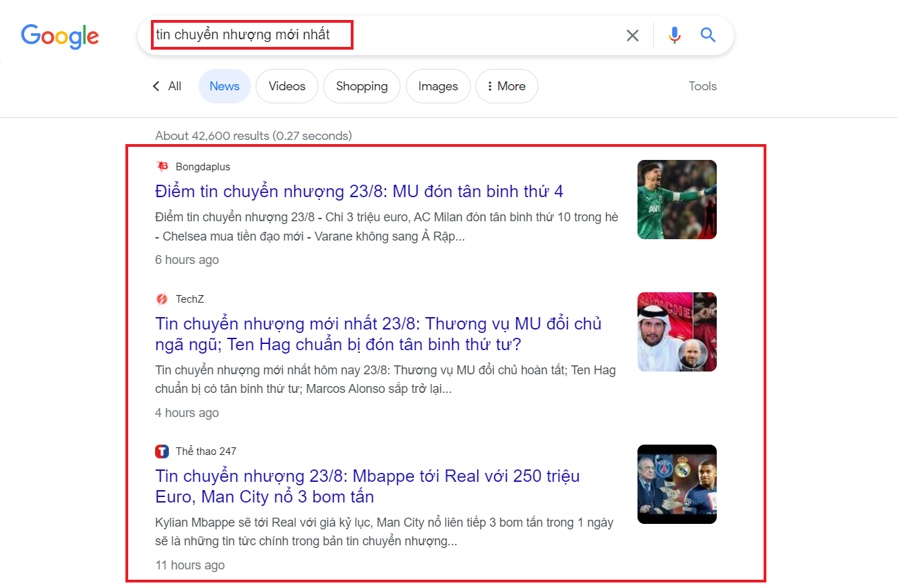The image size is (898, 588).
Task: Click the TechZ source favicon
Action: (162, 299)
